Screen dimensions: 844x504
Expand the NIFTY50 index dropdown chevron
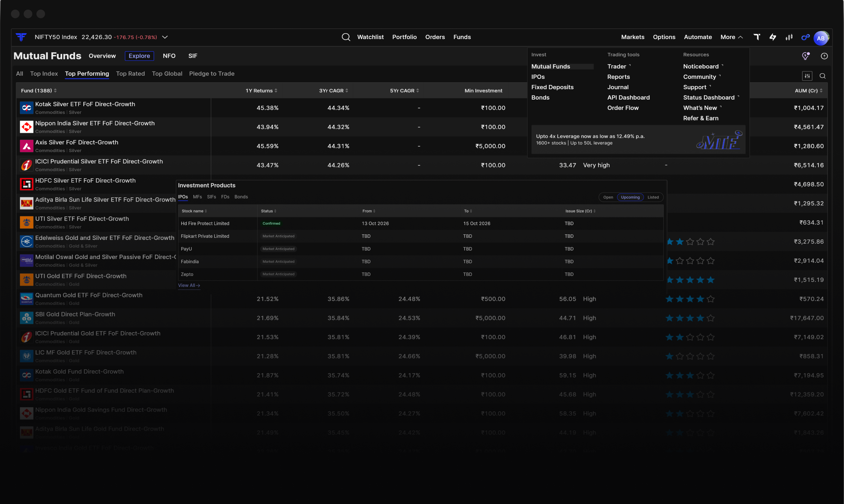click(165, 37)
